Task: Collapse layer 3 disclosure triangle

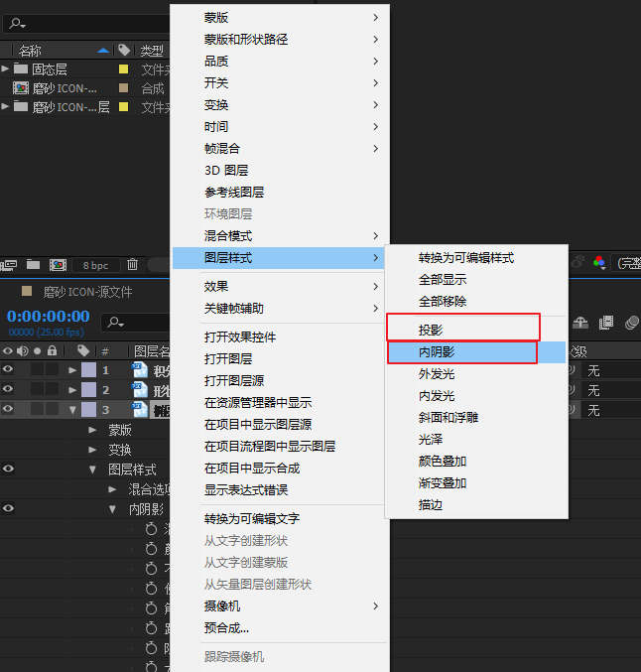Action: (72, 410)
